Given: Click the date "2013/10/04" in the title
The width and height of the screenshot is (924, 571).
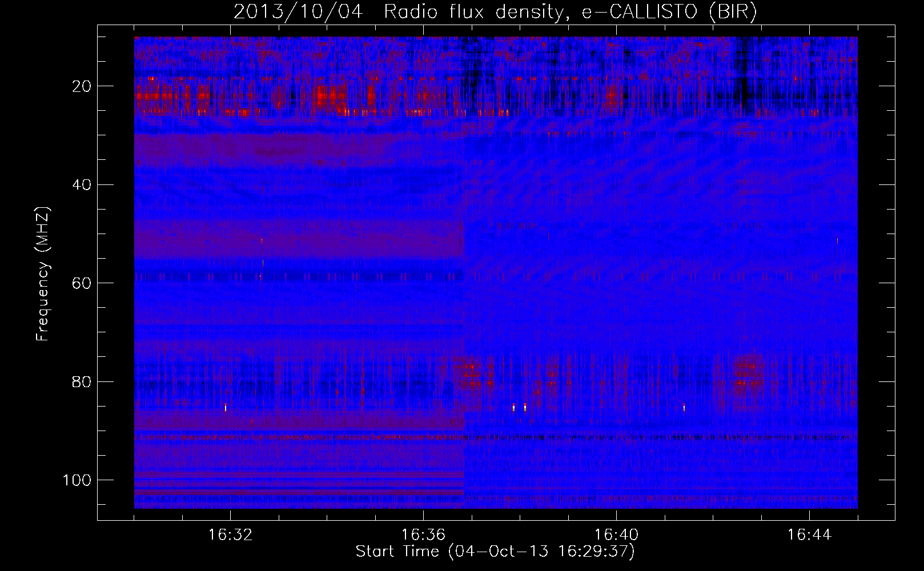Looking at the screenshot, I should [298, 12].
